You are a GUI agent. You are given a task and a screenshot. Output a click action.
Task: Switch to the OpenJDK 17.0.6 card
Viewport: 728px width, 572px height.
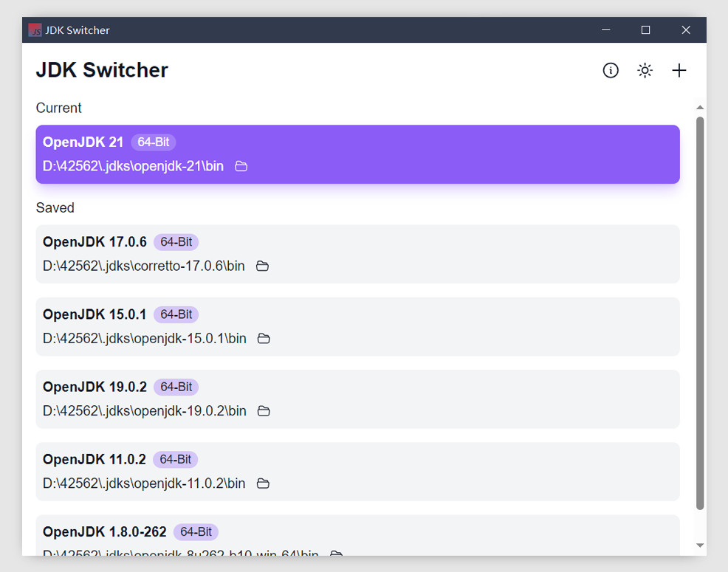pos(357,254)
